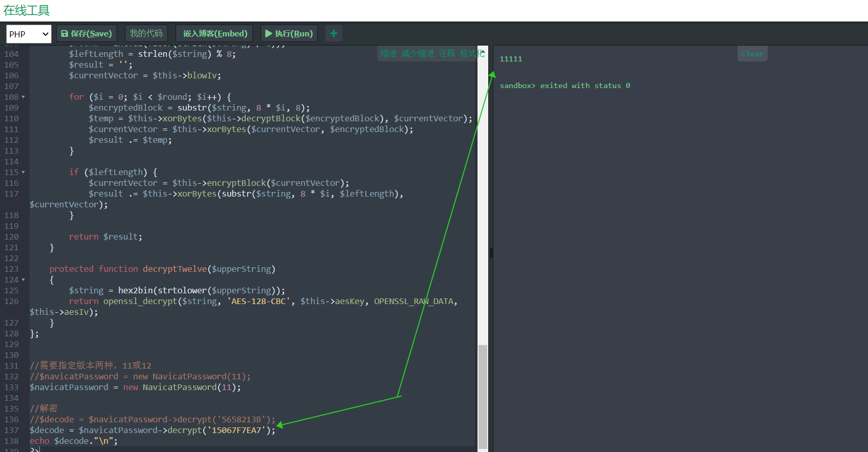This screenshot has width=868, height=452.
Task: Click 'new NavicatPassword(11)' on line 133
Action: point(182,388)
